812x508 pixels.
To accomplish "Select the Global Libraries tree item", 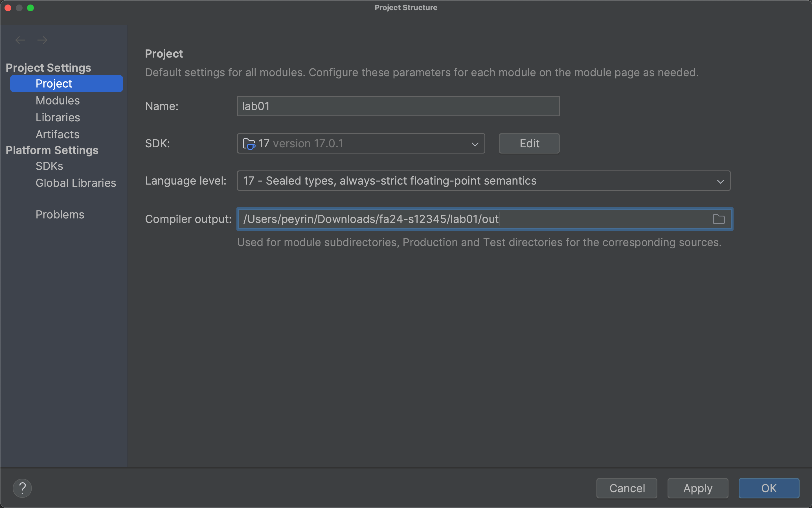I will pyautogui.click(x=76, y=183).
